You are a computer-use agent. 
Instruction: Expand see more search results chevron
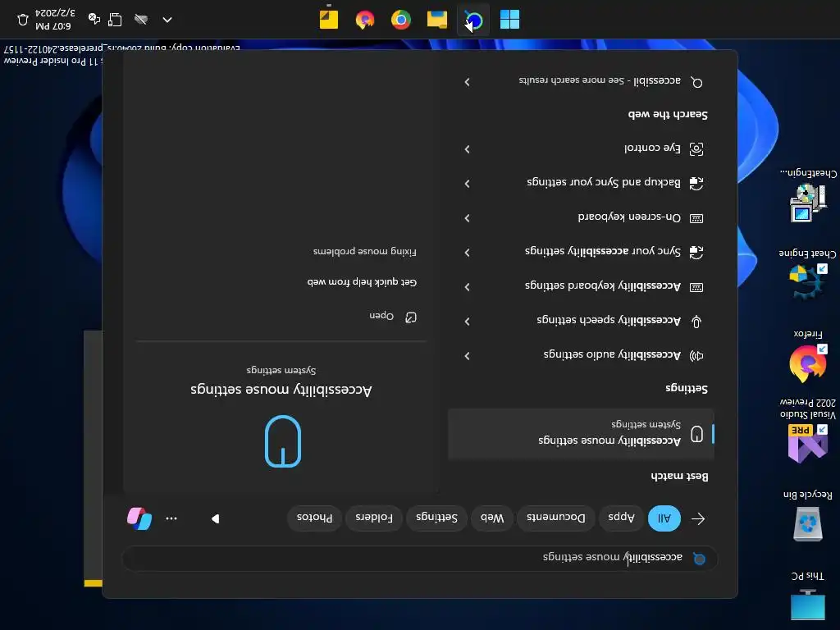[467, 82]
